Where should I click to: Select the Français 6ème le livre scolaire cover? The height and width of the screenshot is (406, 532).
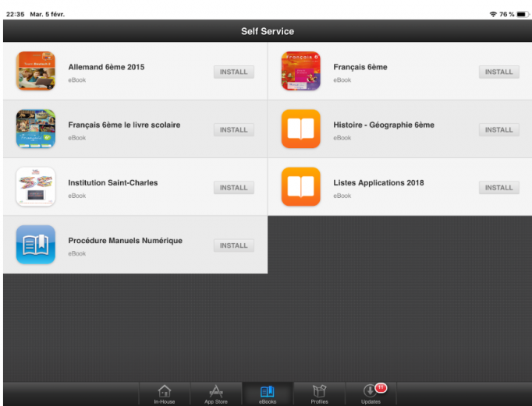36,129
